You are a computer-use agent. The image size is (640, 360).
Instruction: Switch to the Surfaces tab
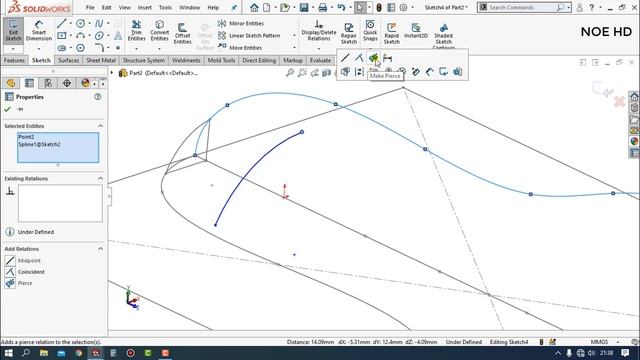coord(68,60)
